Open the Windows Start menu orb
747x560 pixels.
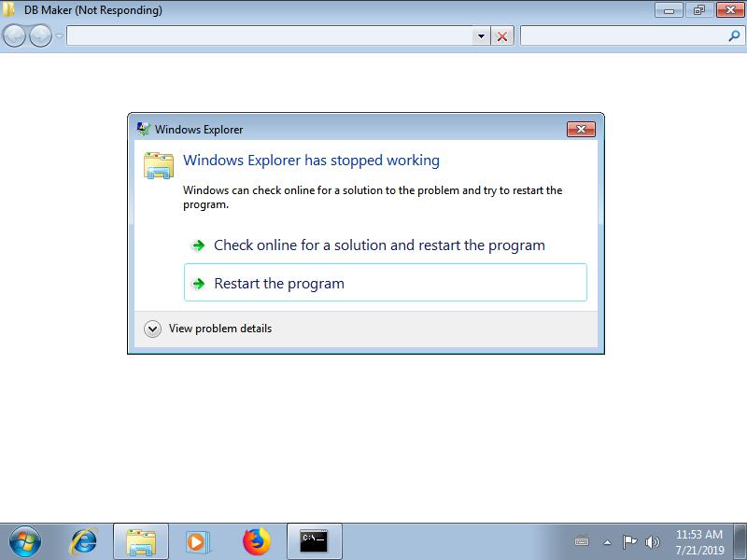tap(25, 541)
